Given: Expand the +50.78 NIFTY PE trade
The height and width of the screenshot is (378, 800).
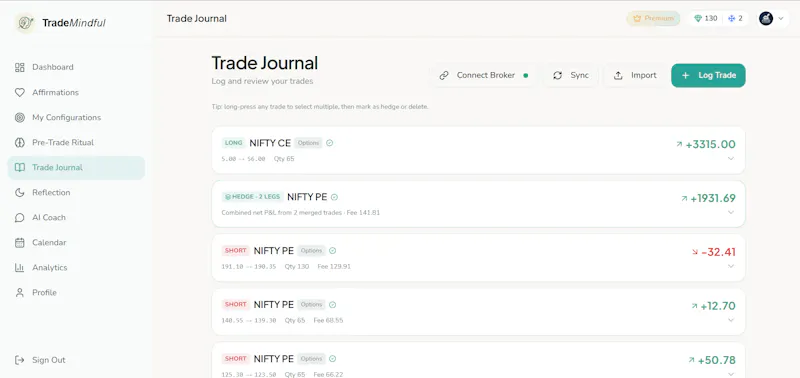Looking at the screenshot, I should pos(731,373).
